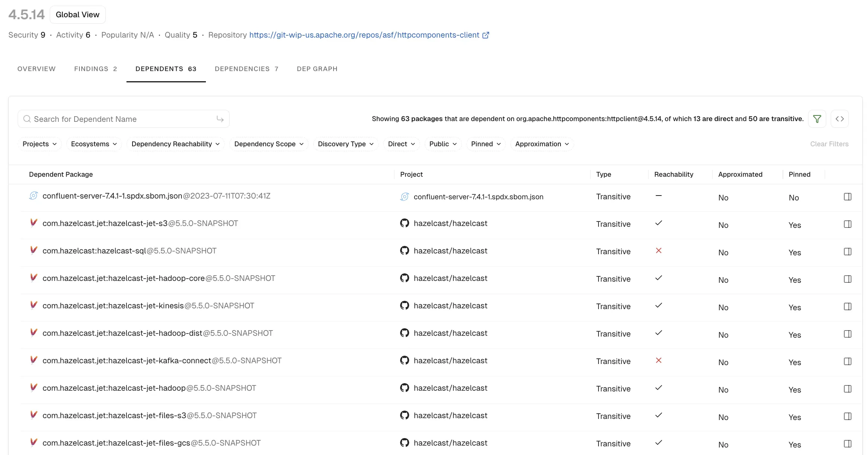The image size is (868, 455).
Task: Open side panel for hazelcast-jet-hadoop-dist row
Action: coord(847,334)
